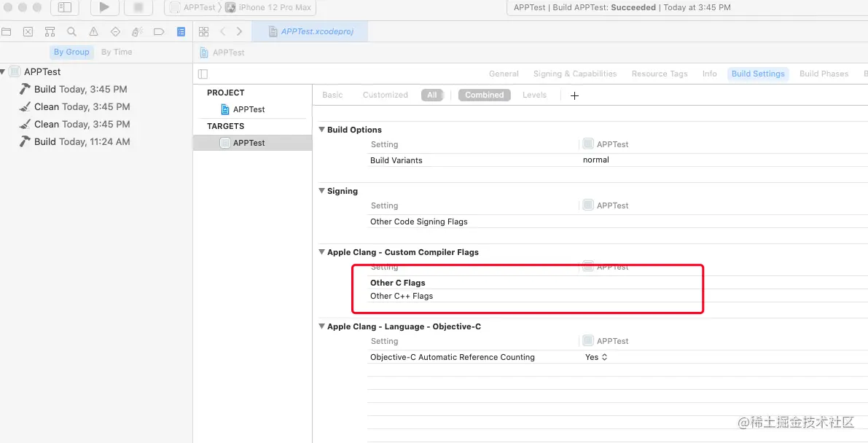Open the test navigator diamond icon
Screen dimensions: 868x443
point(115,31)
